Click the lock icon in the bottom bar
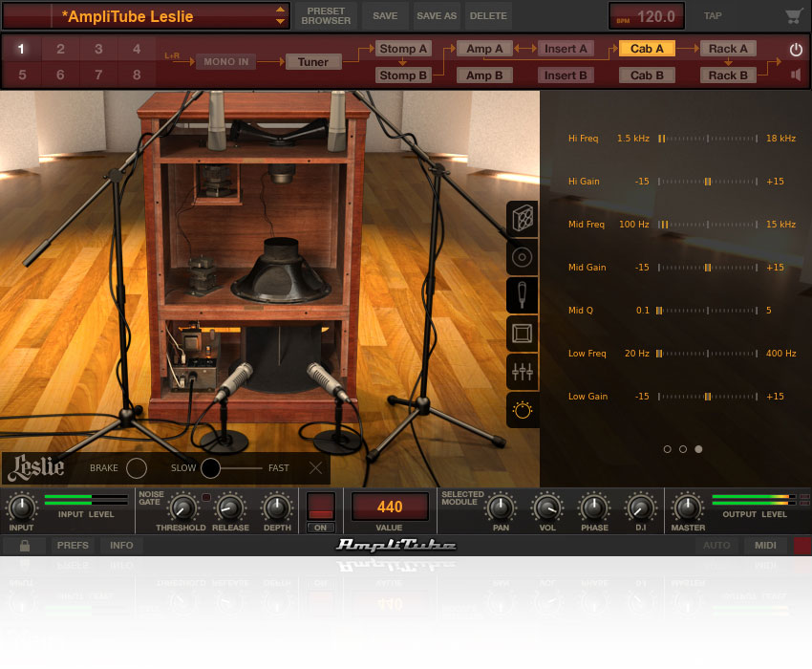Image resolution: width=812 pixels, height=669 pixels. pyautogui.click(x=24, y=545)
